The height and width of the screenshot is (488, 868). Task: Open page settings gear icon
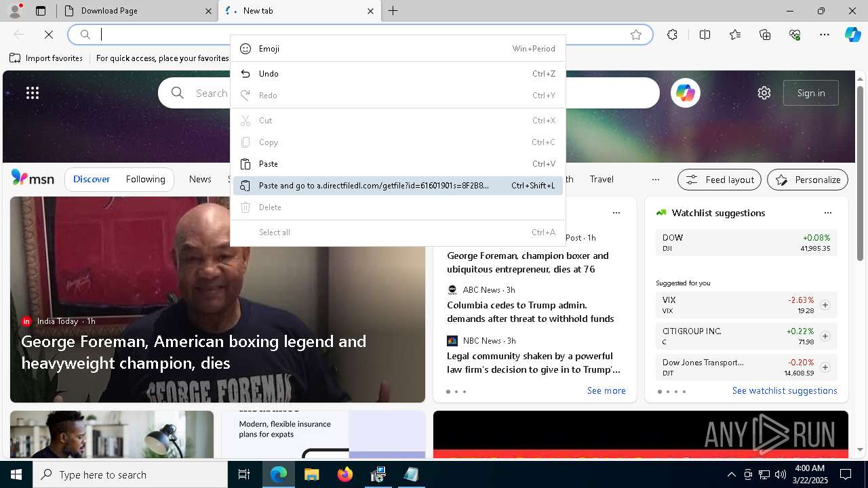pyautogui.click(x=764, y=93)
